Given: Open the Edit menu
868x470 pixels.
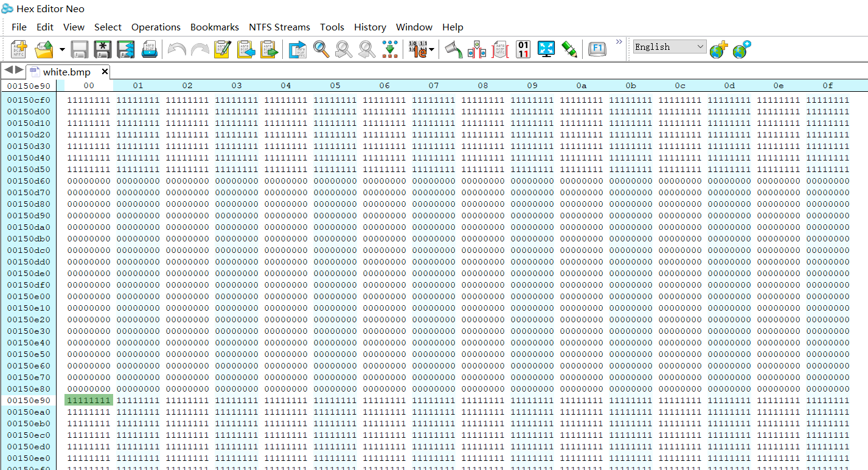Looking at the screenshot, I should pyautogui.click(x=45, y=27).
